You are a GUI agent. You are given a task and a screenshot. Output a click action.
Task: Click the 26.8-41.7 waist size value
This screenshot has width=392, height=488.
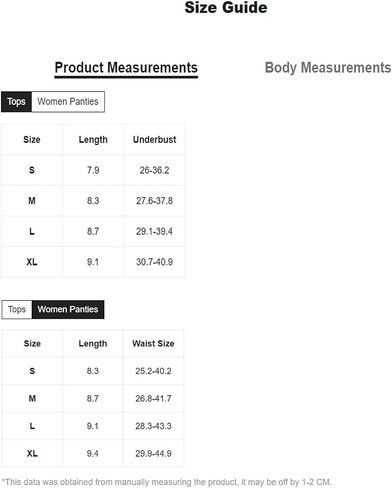pos(153,399)
